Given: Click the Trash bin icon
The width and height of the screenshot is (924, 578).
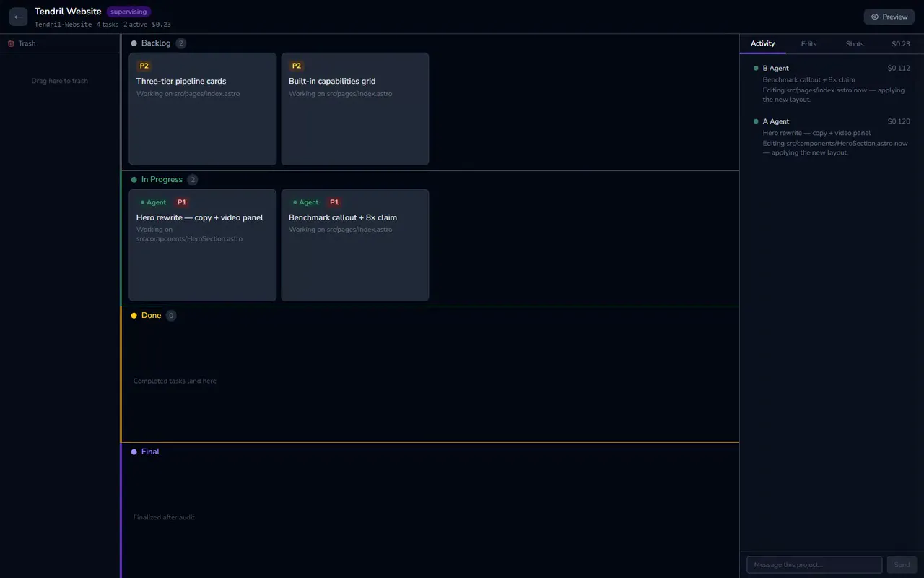Looking at the screenshot, I should [11, 43].
